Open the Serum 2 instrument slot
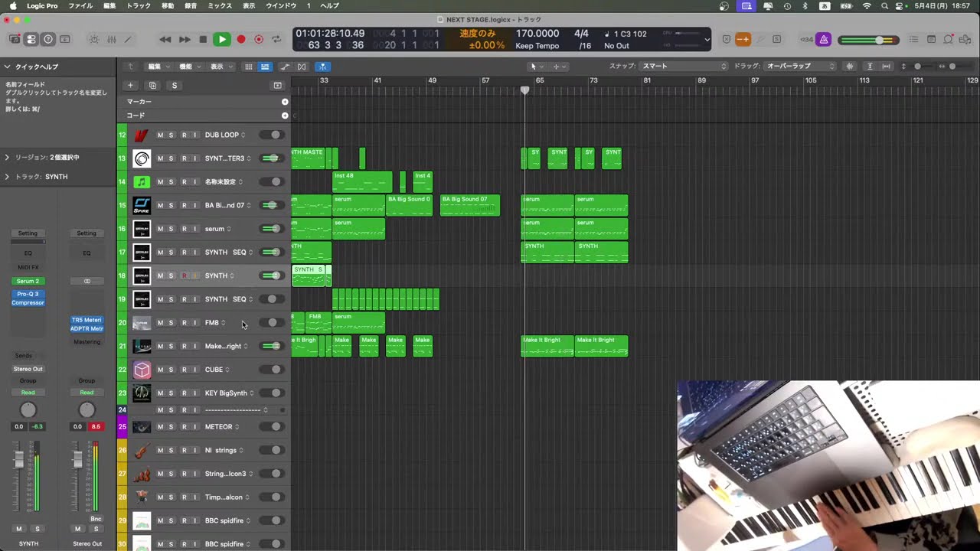 tap(28, 281)
